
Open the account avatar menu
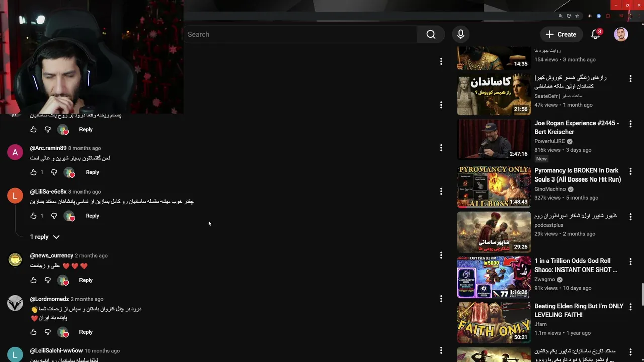pos(621,34)
